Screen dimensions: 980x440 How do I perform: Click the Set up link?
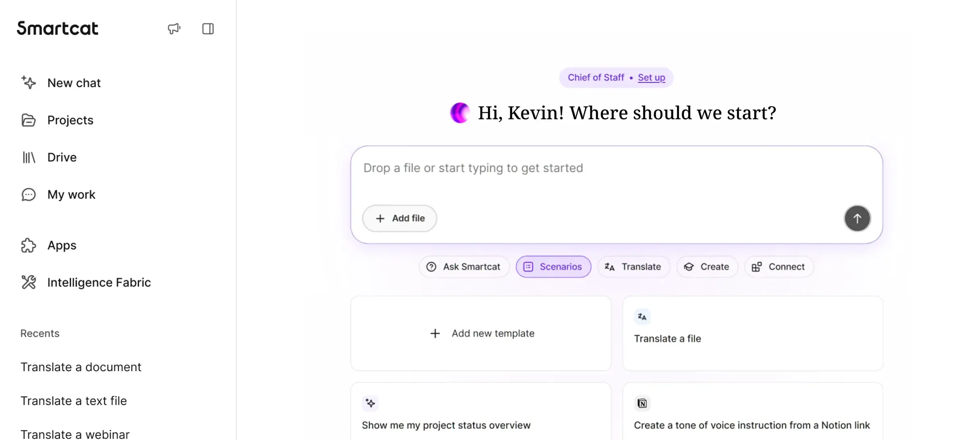point(651,77)
